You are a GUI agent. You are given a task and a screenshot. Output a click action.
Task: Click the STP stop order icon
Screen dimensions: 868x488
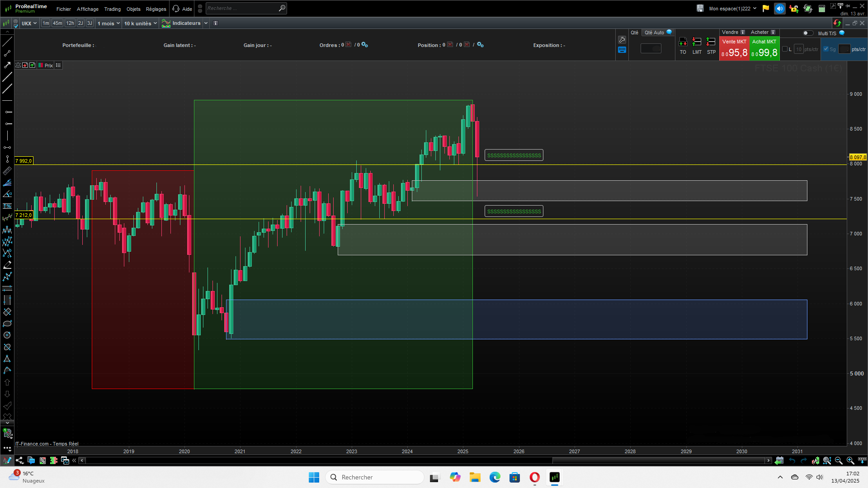click(x=711, y=42)
